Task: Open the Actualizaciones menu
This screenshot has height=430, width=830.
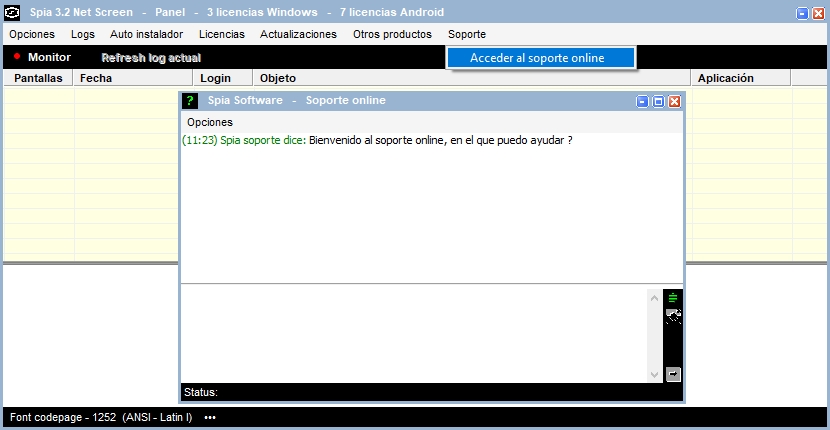Action: click(x=298, y=34)
